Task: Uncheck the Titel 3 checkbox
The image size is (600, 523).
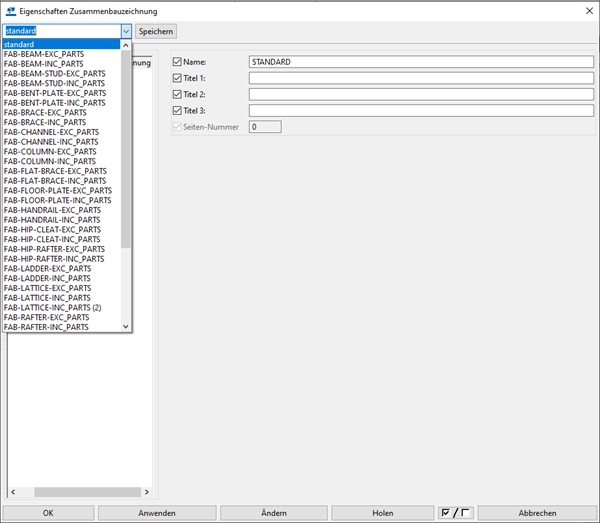Action: pyautogui.click(x=177, y=110)
